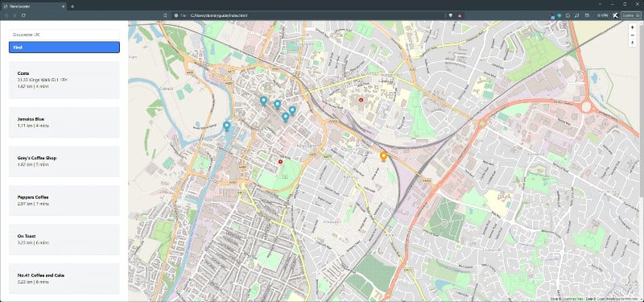The height and width of the screenshot is (302, 644).
Task: Select the orange map marker
Action: [x=383, y=156]
